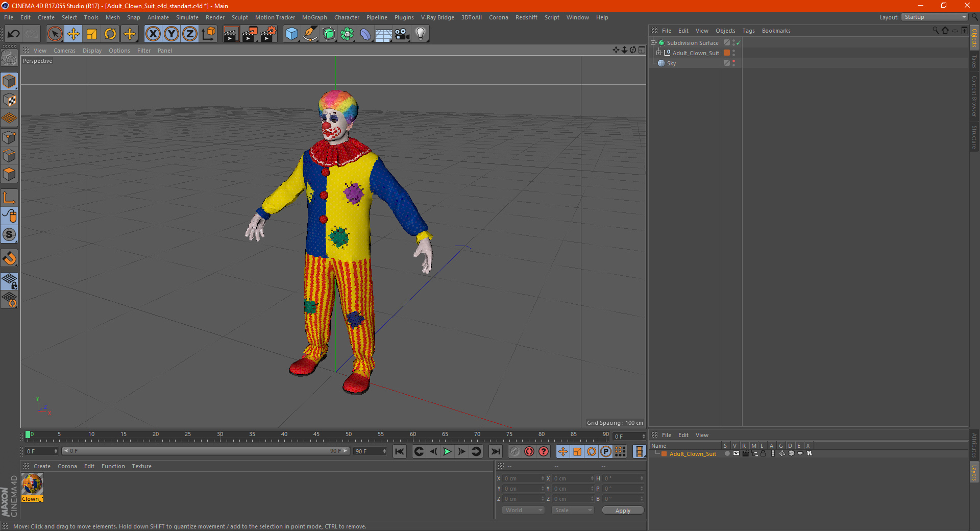Screen dimensions: 980x531
Task: Toggle Z axis lock
Action: click(190, 34)
